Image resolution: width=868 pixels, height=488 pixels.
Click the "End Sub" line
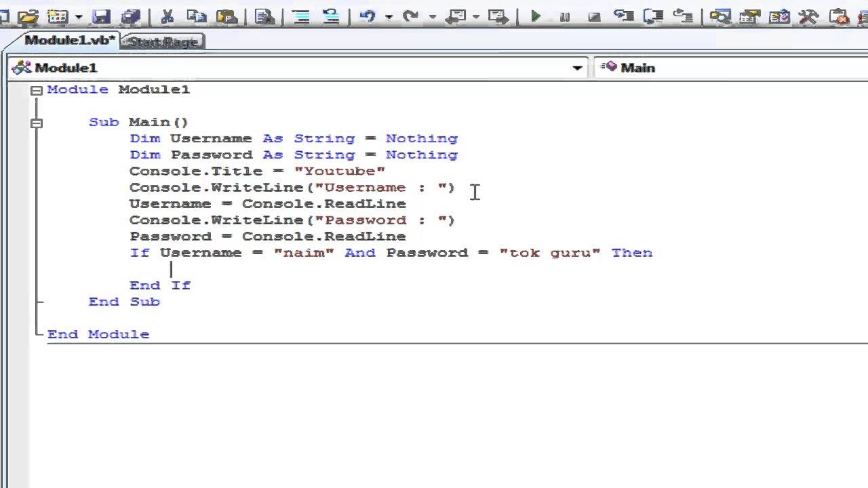(x=124, y=302)
